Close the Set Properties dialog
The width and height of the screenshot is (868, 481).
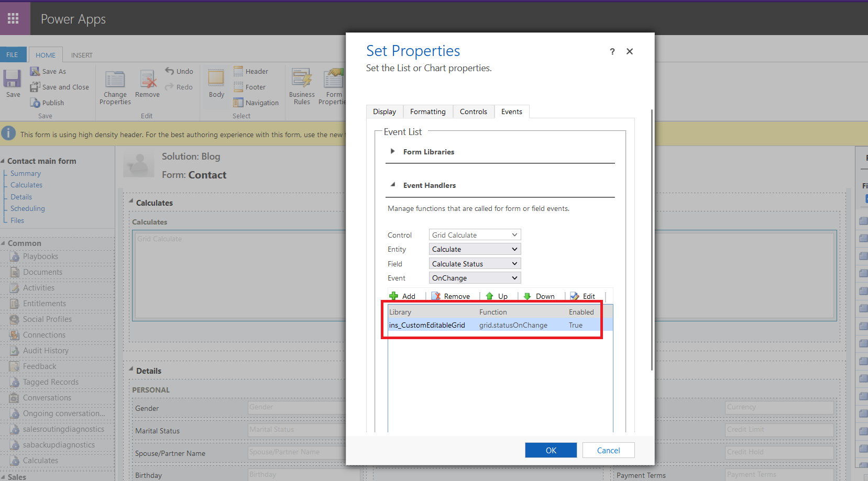[630, 51]
